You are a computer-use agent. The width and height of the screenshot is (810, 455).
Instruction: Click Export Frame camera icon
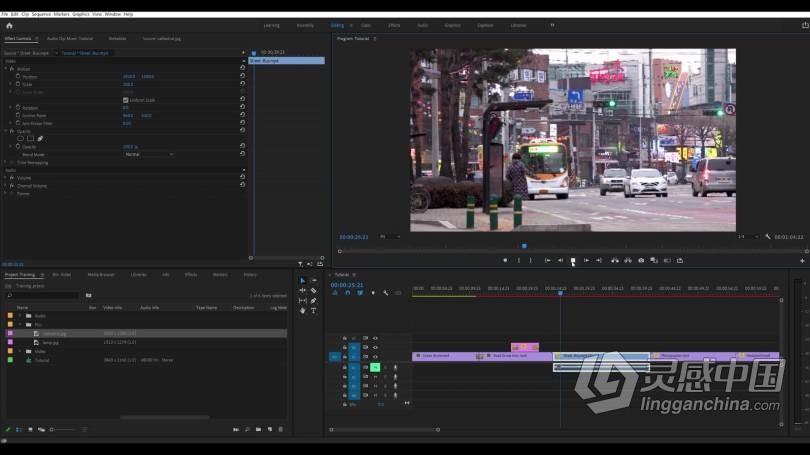coord(641,260)
